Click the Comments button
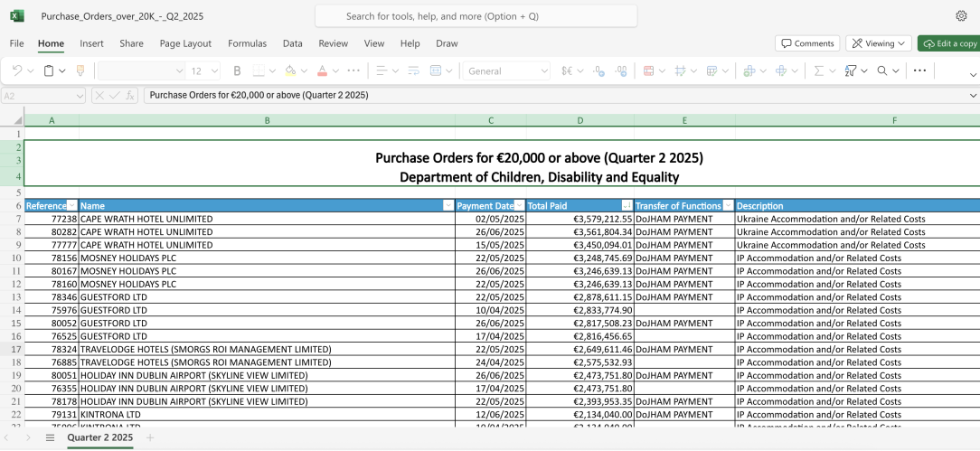The image size is (980, 451). tap(806, 43)
